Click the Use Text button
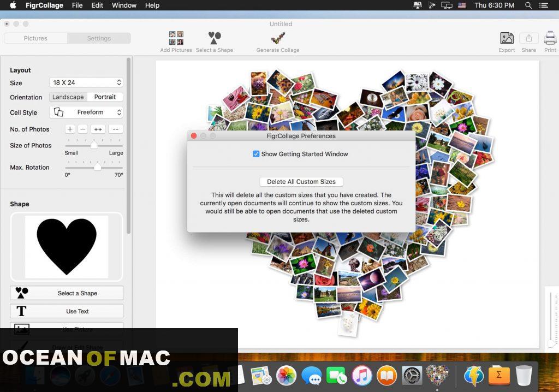Image resolution: width=559 pixels, height=392 pixels. [67, 311]
